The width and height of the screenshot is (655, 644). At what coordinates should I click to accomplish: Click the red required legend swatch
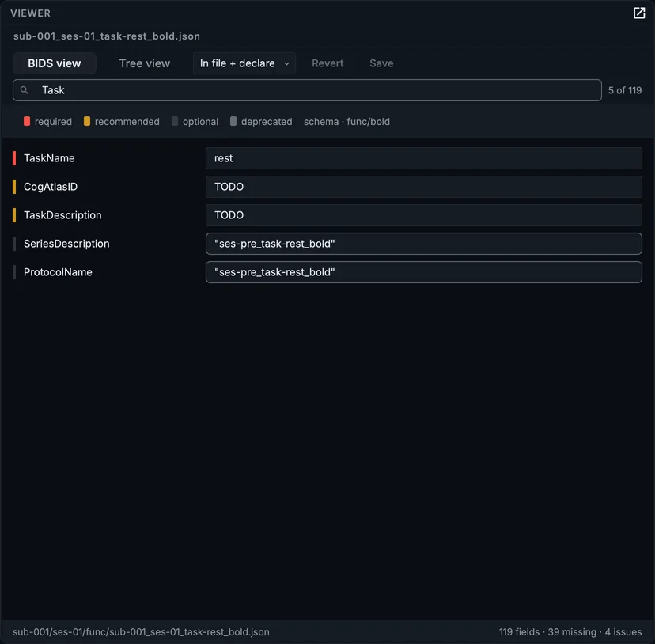pos(27,121)
